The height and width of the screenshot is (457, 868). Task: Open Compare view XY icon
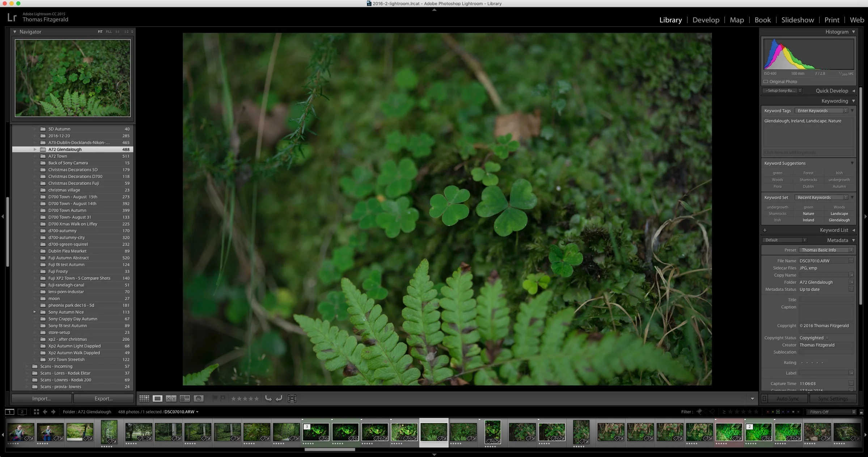(171, 398)
